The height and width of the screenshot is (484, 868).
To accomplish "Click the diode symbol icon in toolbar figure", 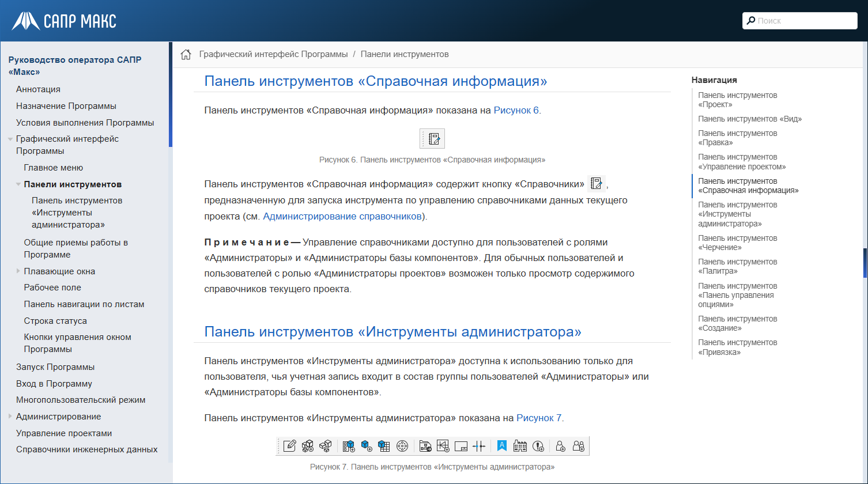I will [443, 445].
